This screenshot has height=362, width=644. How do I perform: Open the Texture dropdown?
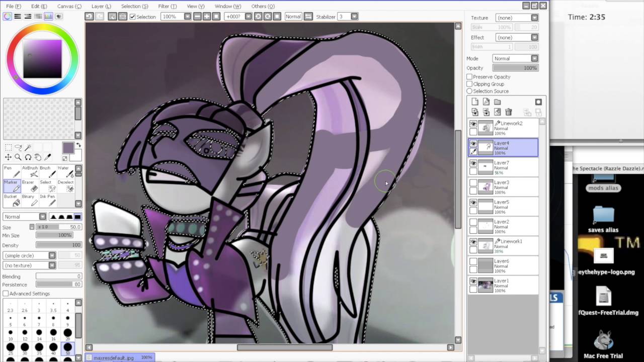517,18
